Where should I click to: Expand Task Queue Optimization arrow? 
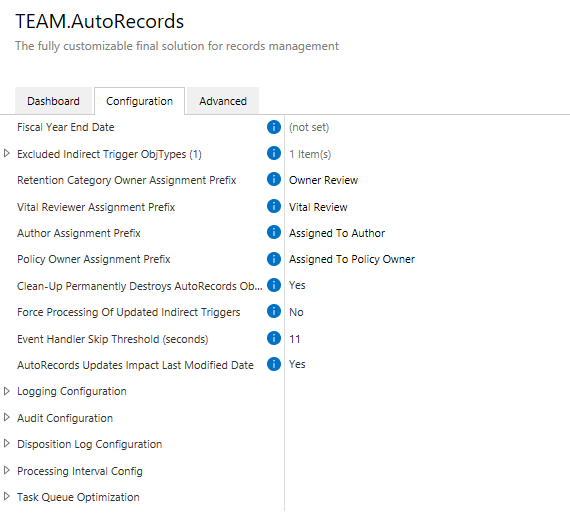7,496
